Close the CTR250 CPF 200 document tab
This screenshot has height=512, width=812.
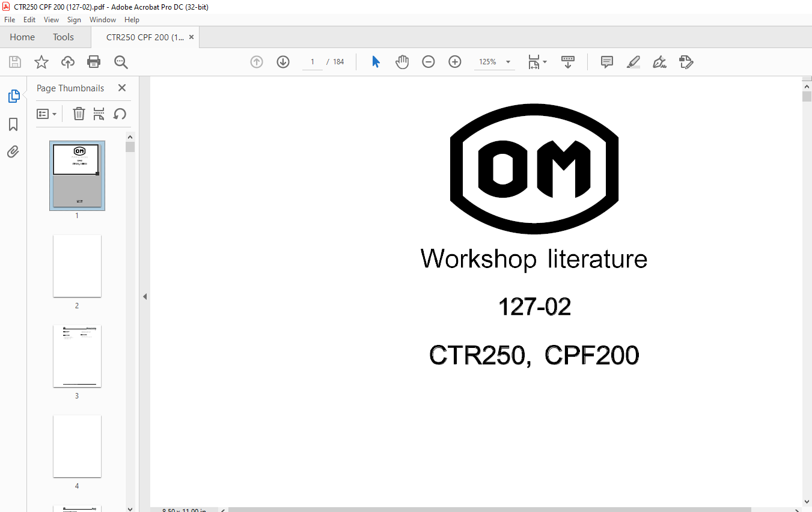(x=192, y=37)
